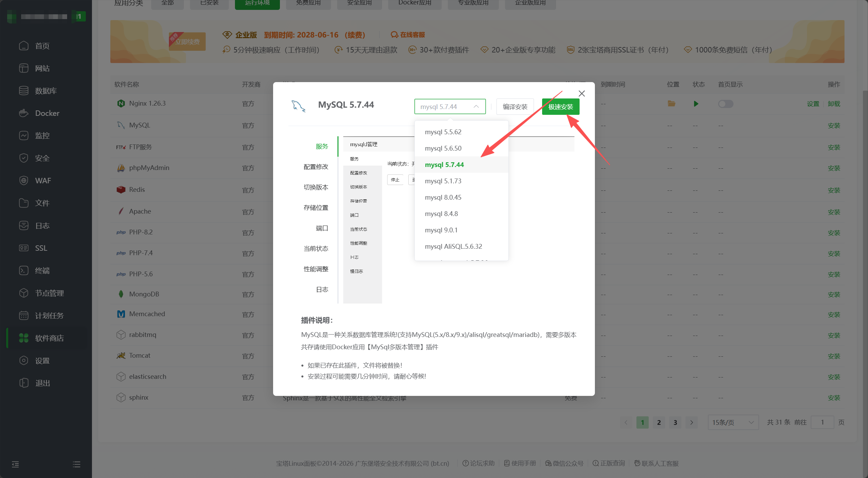This screenshot has width=868, height=478.
Task: Open the 网站 website sidebar icon
Action: point(23,68)
